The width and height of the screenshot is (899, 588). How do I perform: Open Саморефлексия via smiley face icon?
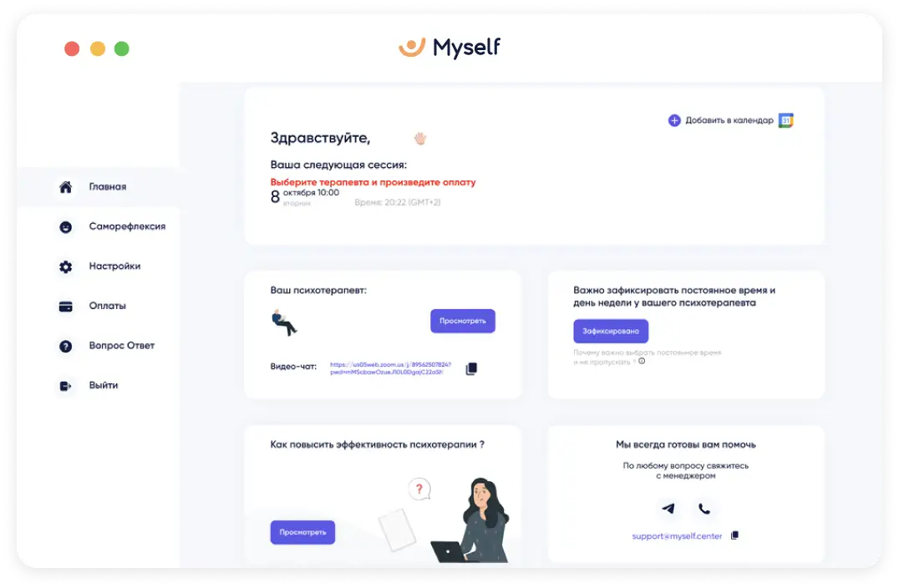pos(66,227)
